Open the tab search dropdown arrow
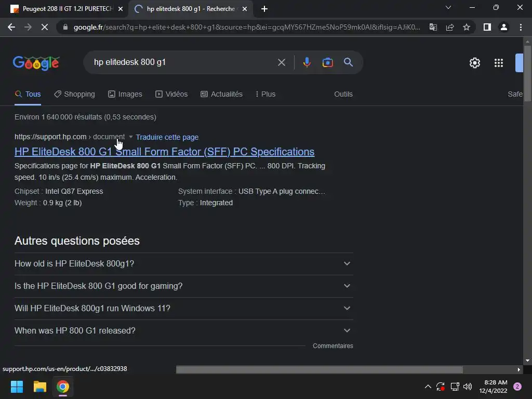Viewport: 532px width, 399px height. pos(448,7)
